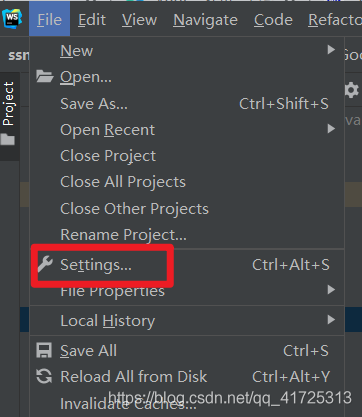Expand the Open Recent submenu arrow
This screenshot has width=362, height=417.
tap(331, 129)
